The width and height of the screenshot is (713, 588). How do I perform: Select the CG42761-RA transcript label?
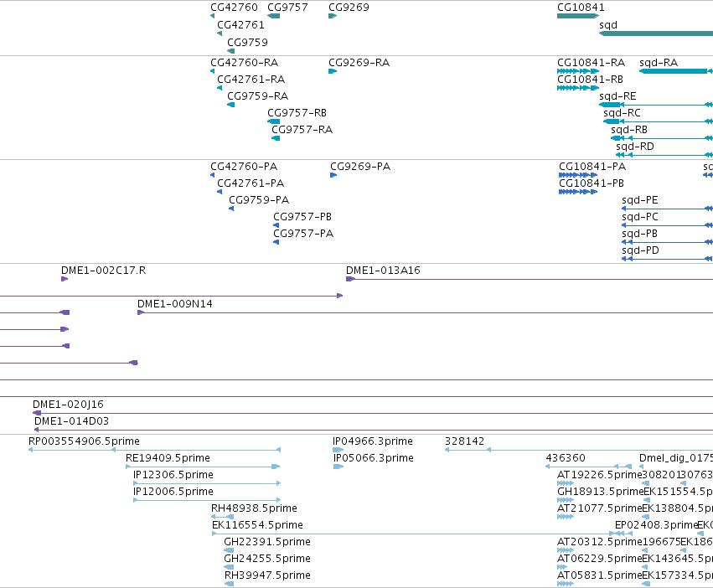[x=251, y=79]
